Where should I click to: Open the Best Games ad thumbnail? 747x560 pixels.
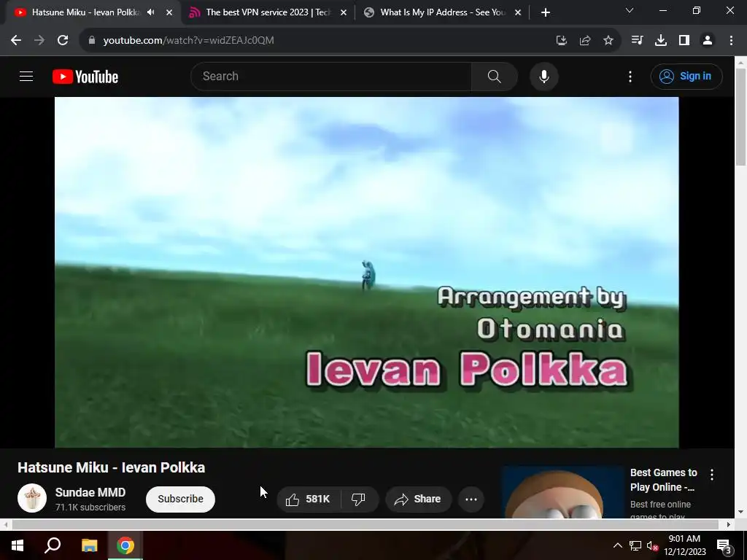point(562,492)
